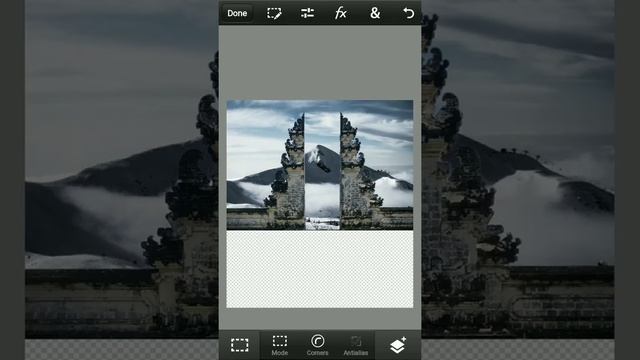Tap the temple gate photo on canvas

click(320, 165)
